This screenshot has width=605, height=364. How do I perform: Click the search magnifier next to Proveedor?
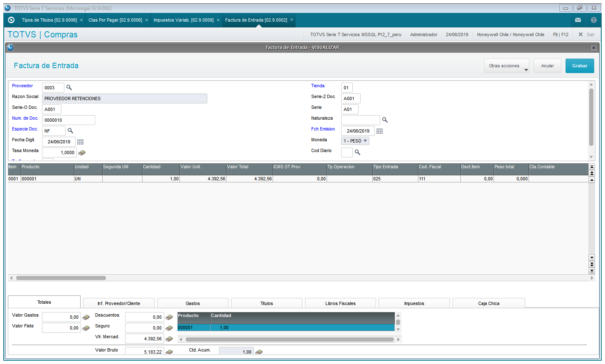(69, 88)
